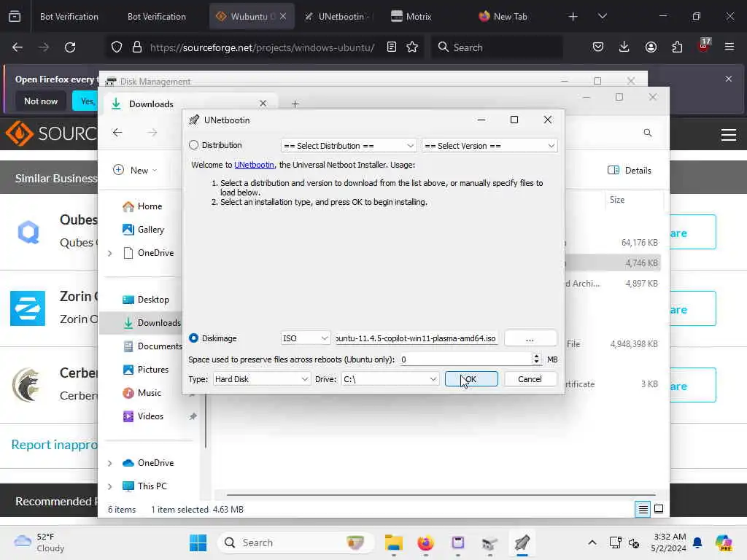Expand the first OneDrive tree node
The height and width of the screenshot is (560, 747).
tap(110, 253)
